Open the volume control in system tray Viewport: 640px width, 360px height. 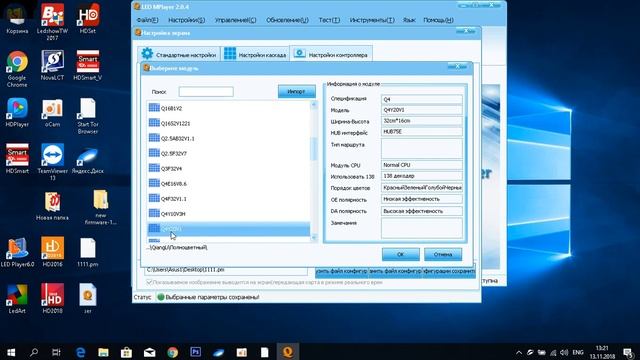564,352
